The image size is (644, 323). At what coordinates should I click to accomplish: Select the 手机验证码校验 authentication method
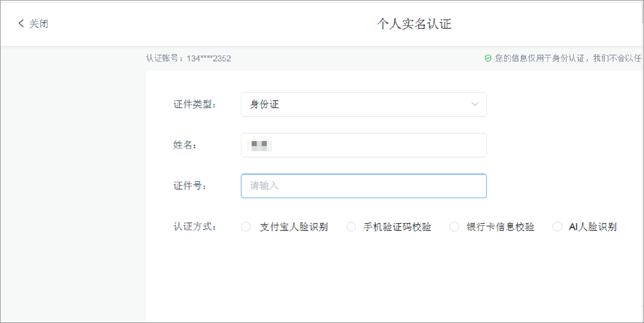point(351,226)
